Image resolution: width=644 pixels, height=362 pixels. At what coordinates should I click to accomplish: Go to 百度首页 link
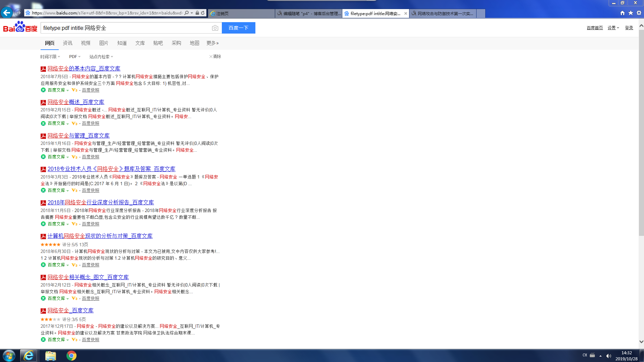[595, 28]
